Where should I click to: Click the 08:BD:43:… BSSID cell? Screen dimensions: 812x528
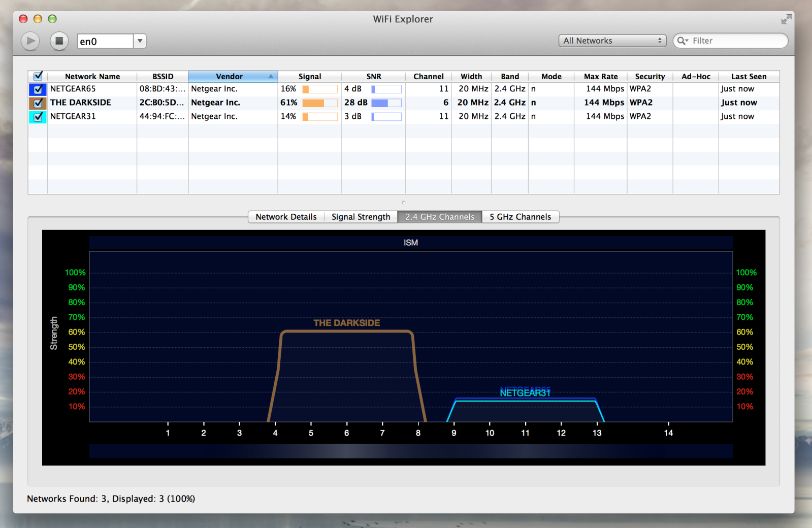pyautogui.click(x=162, y=89)
